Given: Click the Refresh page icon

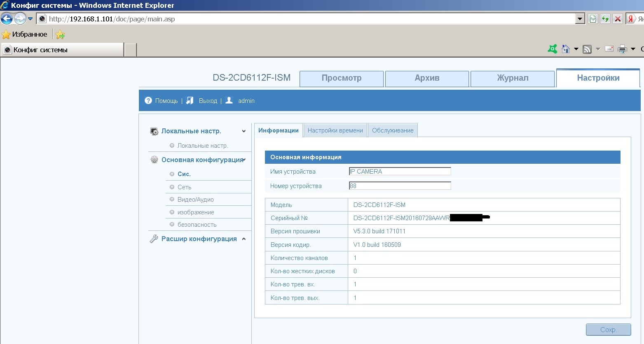Looking at the screenshot, I should 605,19.
